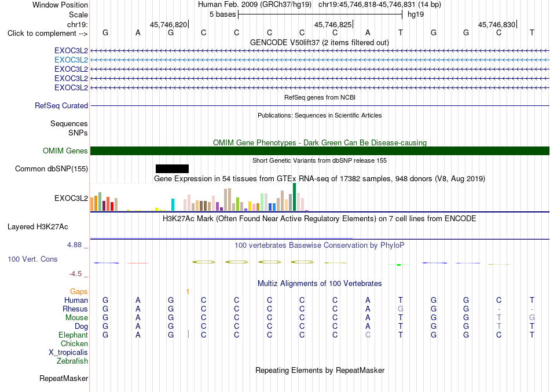Click the Gaps row label
Viewport: 550px width, 392px height.
pyautogui.click(x=79, y=292)
